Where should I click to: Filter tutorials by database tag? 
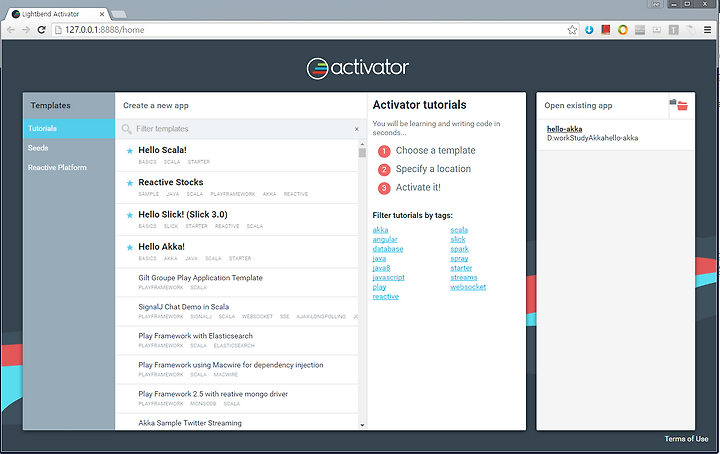click(x=388, y=249)
